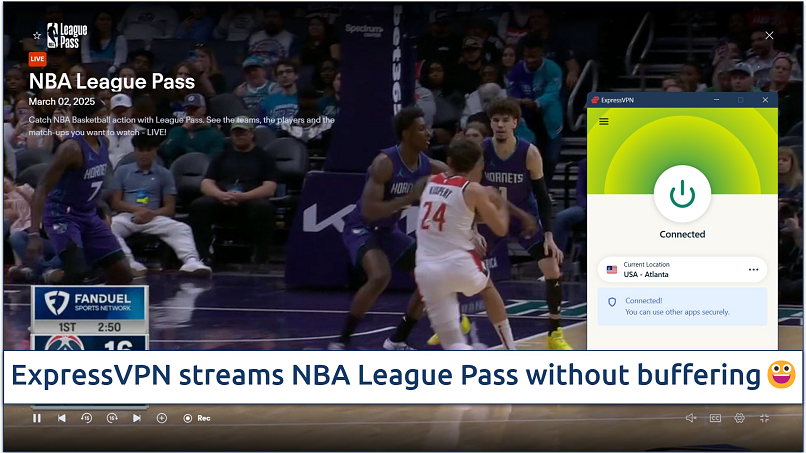The image size is (806, 453).
Task: Open the ExpressVPN hamburger menu
Action: pyautogui.click(x=604, y=121)
